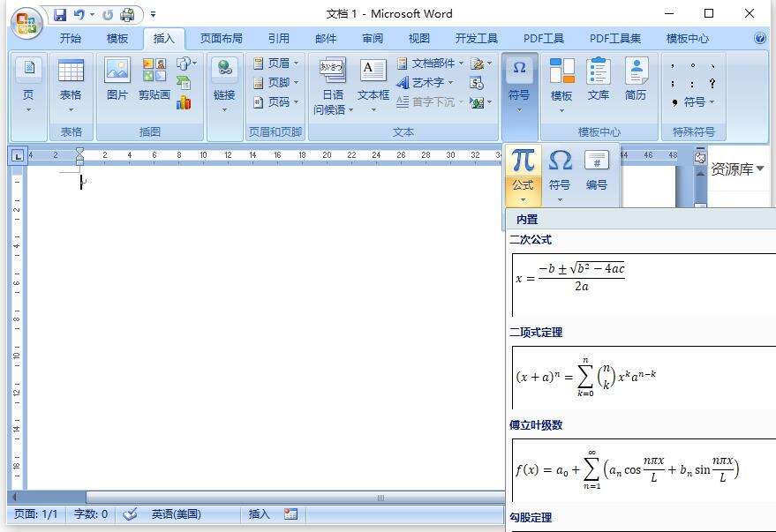Click the indent marker on the horizontal ruler

point(79,156)
